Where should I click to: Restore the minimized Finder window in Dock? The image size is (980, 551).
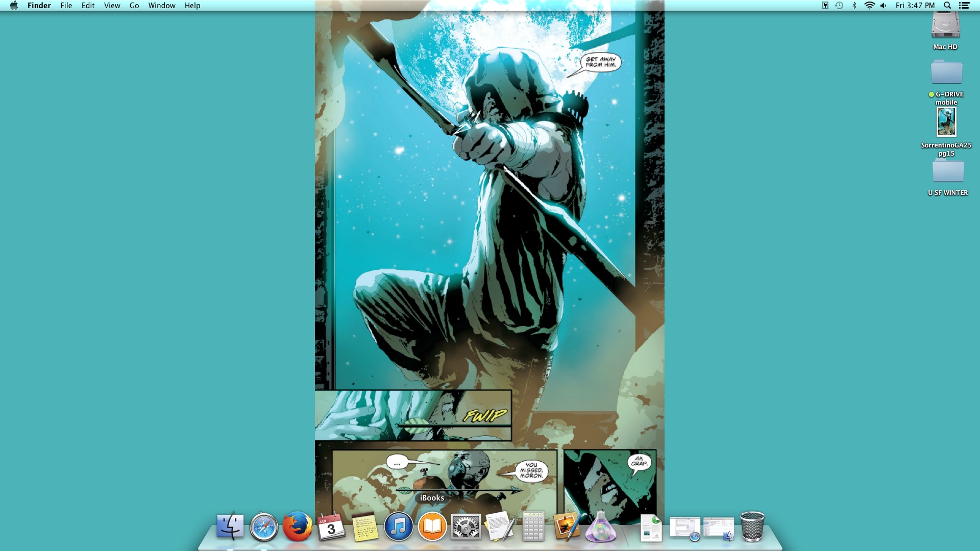coord(719,529)
